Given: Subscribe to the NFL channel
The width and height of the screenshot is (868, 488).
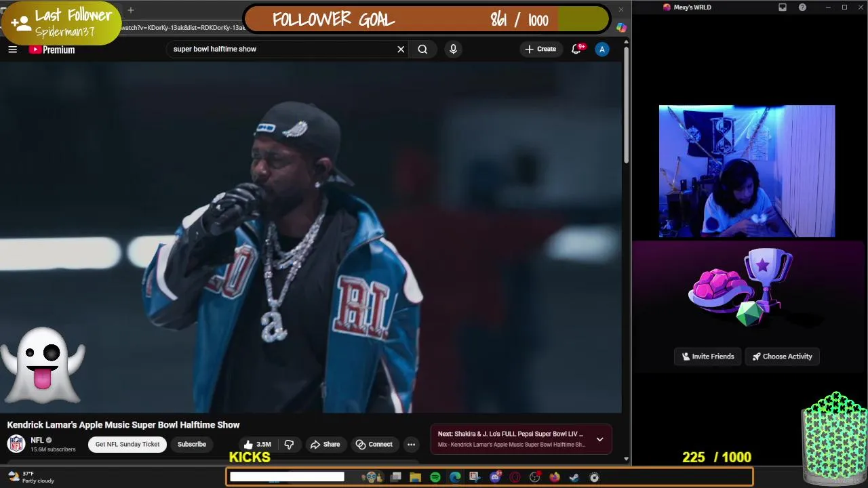Looking at the screenshot, I should (192, 445).
